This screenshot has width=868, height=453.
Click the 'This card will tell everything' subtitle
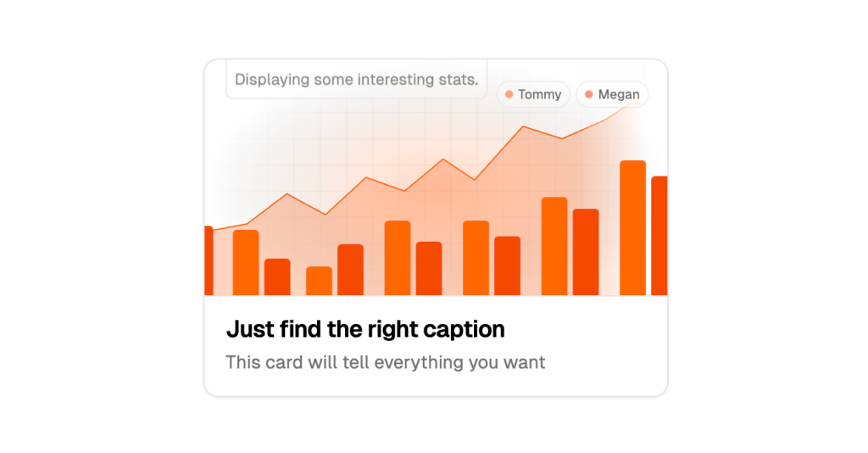385,363
